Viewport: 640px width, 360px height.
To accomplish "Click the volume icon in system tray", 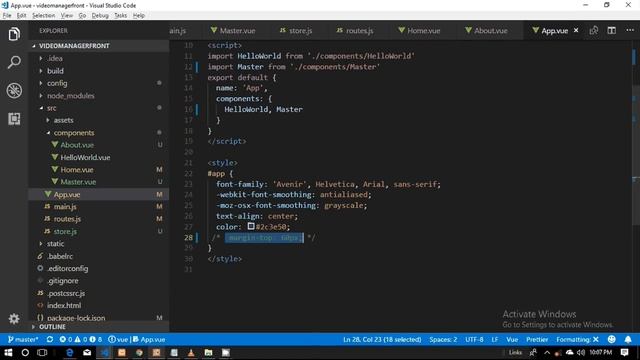I will tap(581, 353).
